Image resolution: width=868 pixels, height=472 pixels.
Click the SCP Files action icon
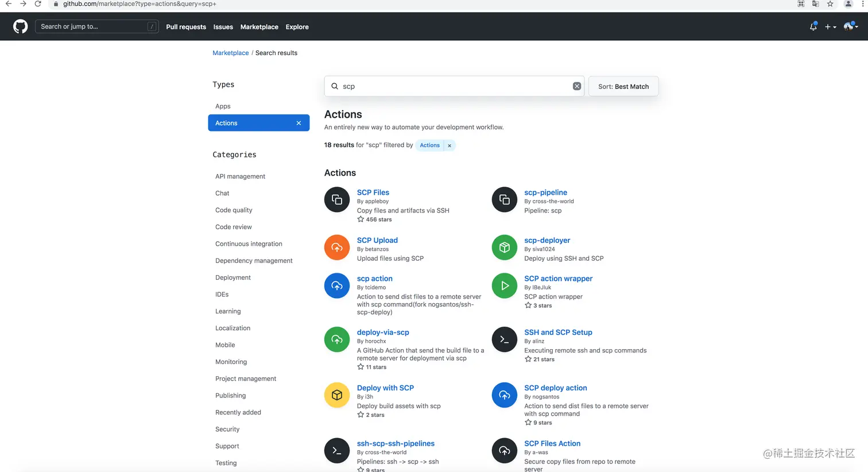click(x=337, y=199)
